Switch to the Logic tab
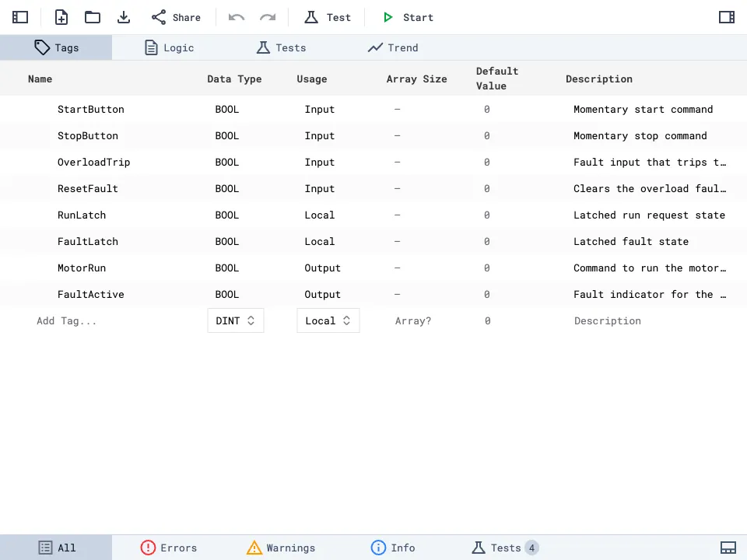The height and width of the screenshot is (560, 747). 168,47
